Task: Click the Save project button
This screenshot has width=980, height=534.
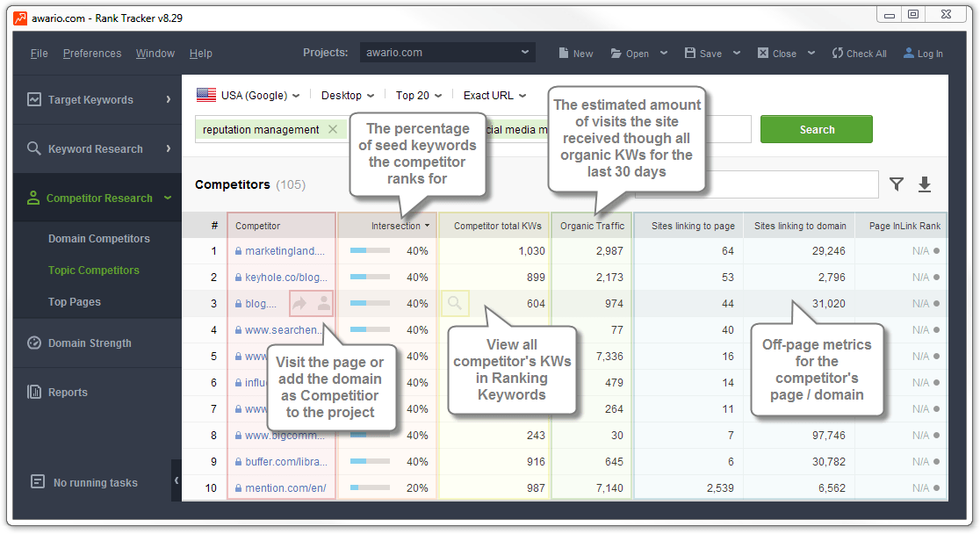Action: pos(703,54)
